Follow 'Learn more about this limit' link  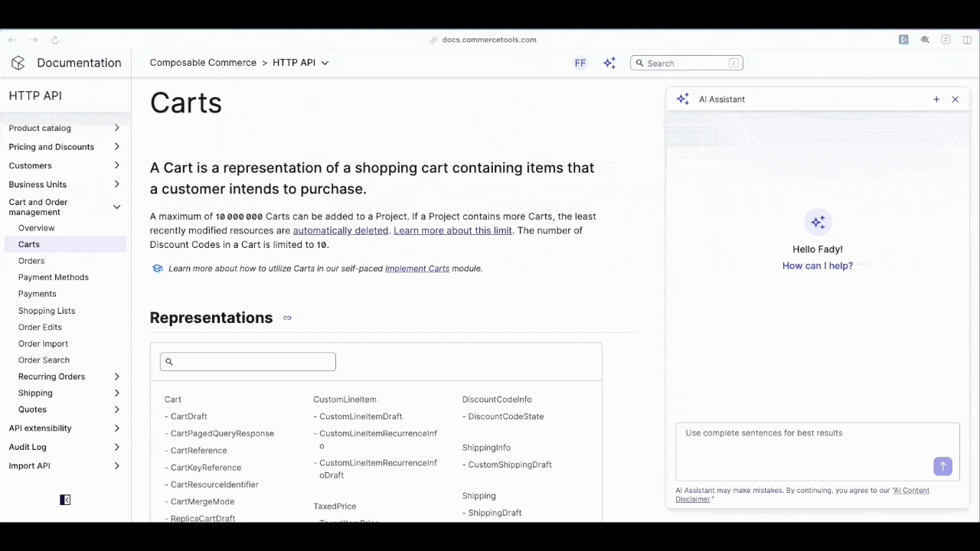(x=452, y=230)
